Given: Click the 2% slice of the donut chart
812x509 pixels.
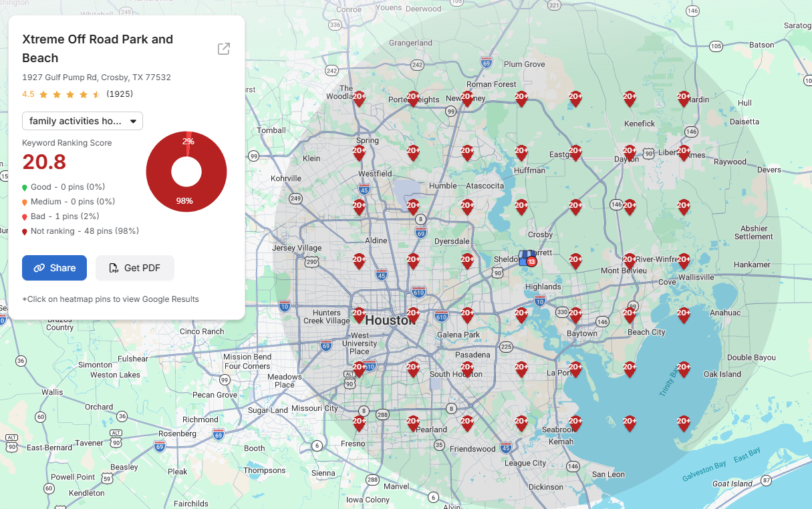Looking at the screenshot, I should tap(188, 142).
